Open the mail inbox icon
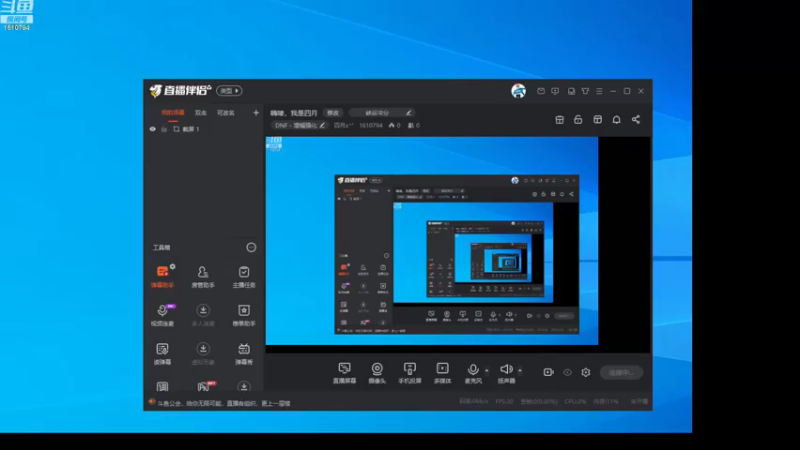Image resolution: width=800 pixels, height=450 pixels. coord(541,91)
